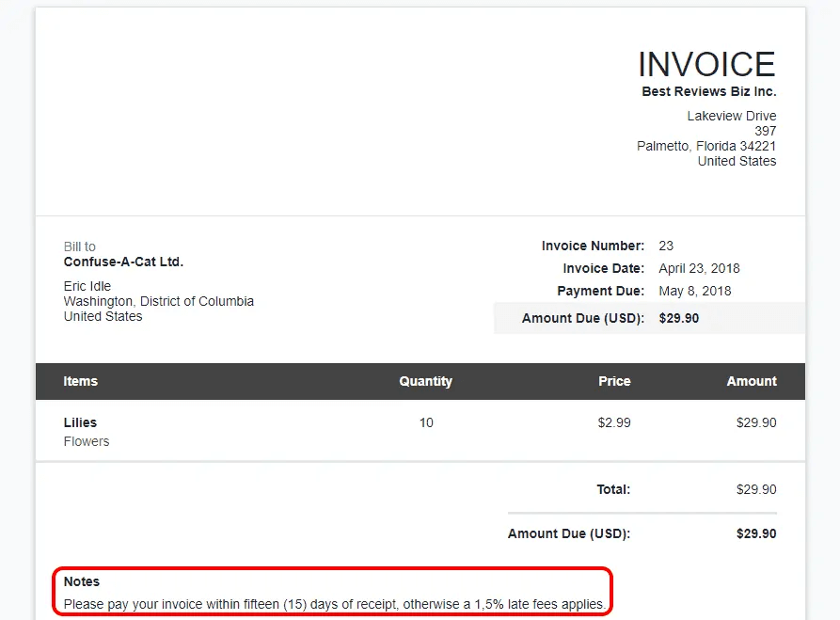Viewport: 840px width, 620px height.
Task: Click the Amount column header
Action: pyautogui.click(x=751, y=381)
